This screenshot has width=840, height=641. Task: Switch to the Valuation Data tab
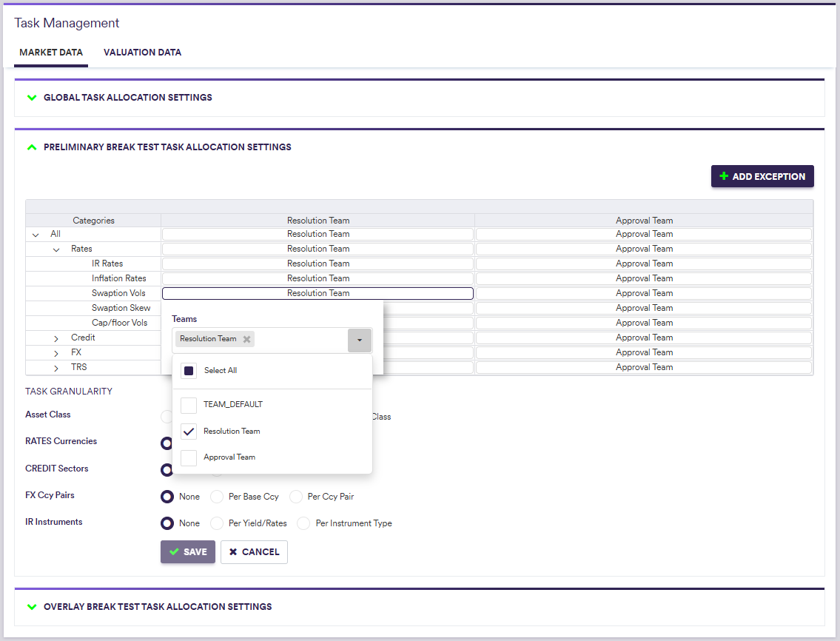click(x=142, y=53)
